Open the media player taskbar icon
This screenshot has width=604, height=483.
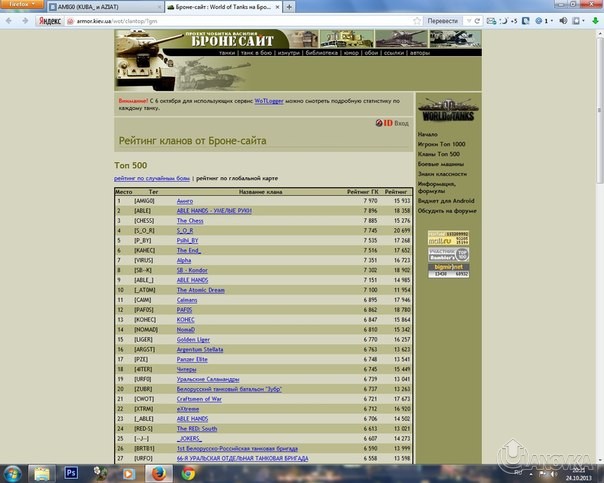[128, 474]
